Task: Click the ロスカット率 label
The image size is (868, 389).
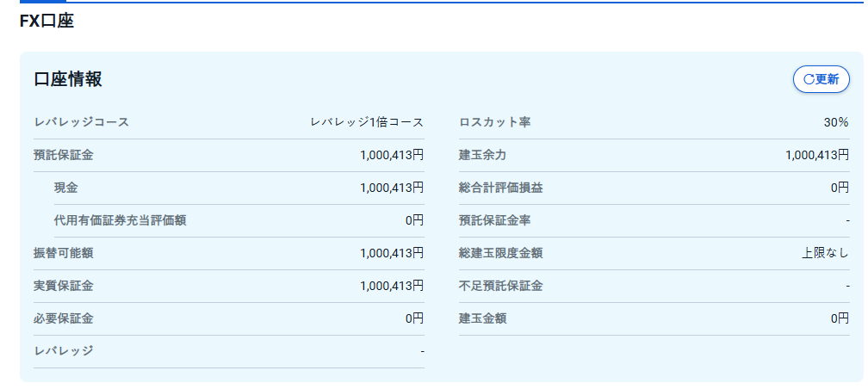Action: (495, 122)
